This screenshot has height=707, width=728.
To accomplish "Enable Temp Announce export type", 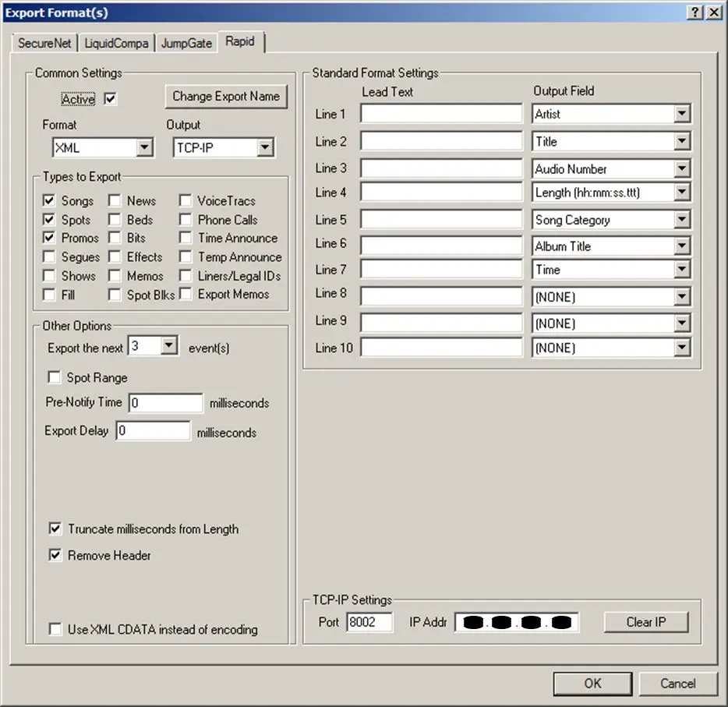I will (186, 256).
